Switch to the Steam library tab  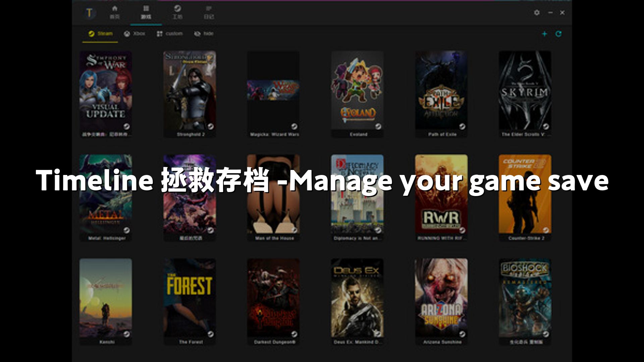(x=100, y=34)
